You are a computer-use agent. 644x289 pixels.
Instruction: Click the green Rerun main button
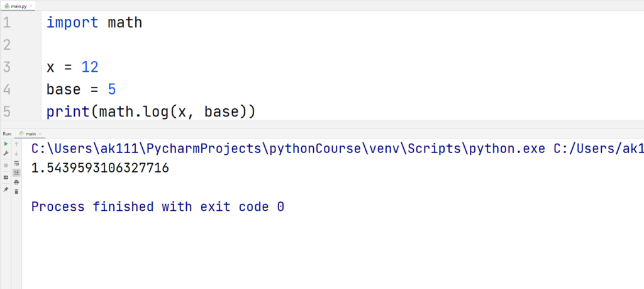(6, 144)
